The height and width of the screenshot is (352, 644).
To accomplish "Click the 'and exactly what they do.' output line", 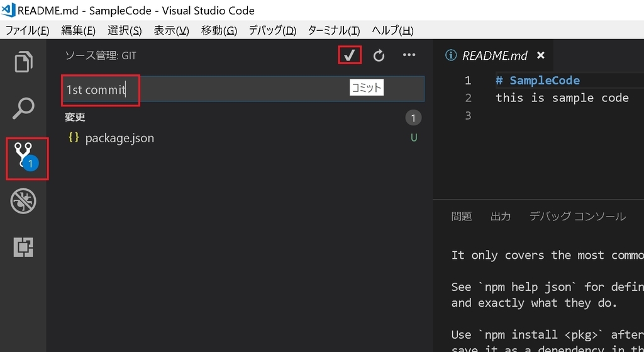I will pyautogui.click(x=534, y=303).
